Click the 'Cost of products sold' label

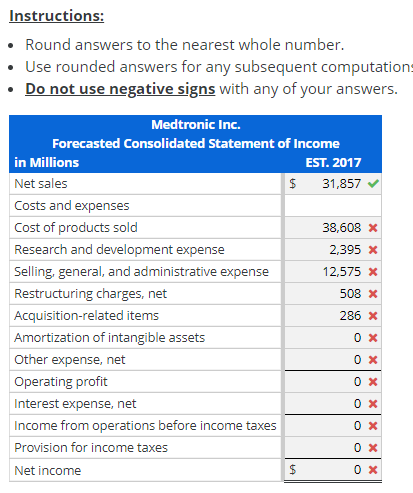(76, 228)
